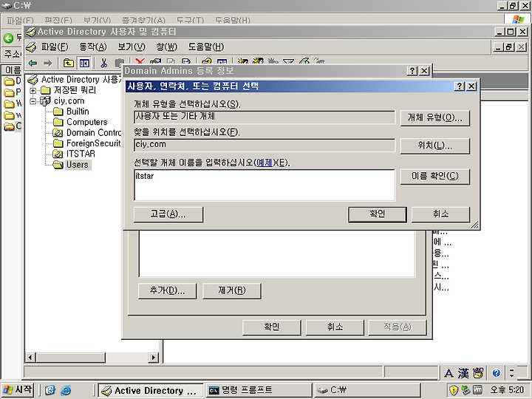Viewport: 532px width, 399px height.
Task: Click the Active Directory taskbar button
Action: coord(151,390)
